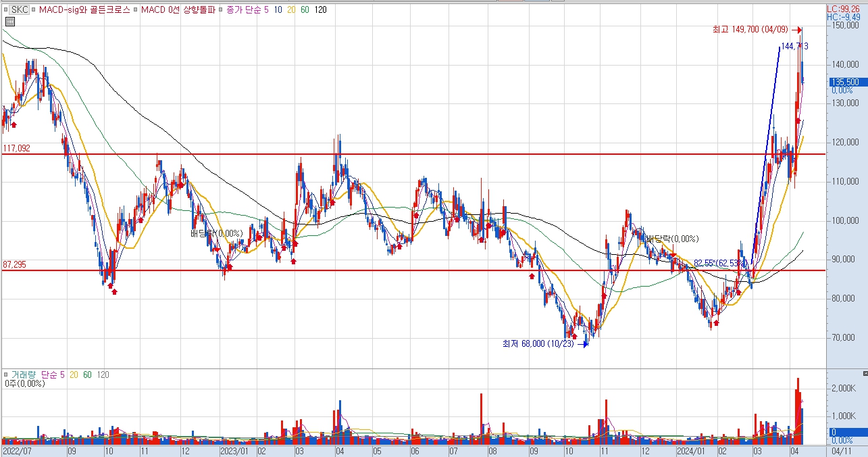Viewport: 868px width, 457px height.
Task: Click the SKC ticker label
Action: point(20,10)
